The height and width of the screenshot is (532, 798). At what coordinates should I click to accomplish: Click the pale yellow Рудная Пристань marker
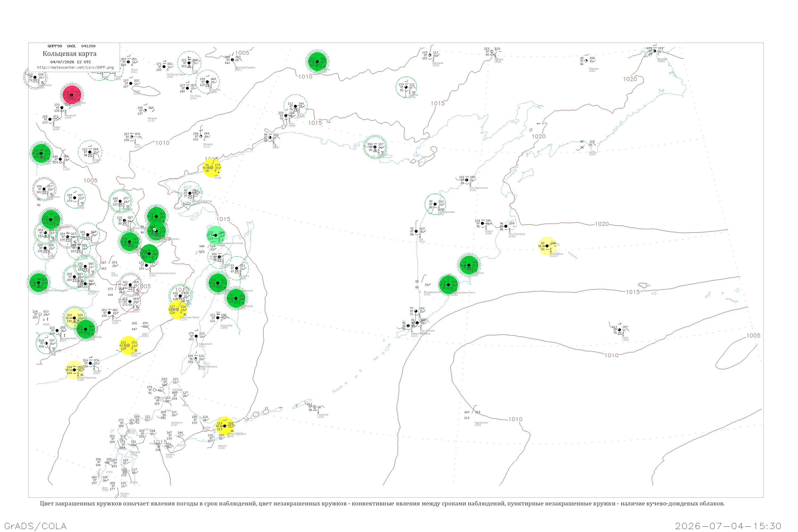point(74,370)
